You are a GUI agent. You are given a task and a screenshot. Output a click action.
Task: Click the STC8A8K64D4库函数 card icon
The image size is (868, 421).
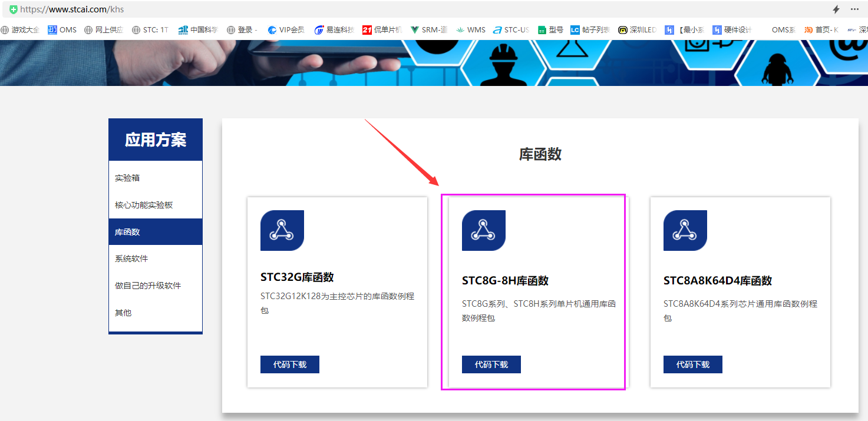click(x=685, y=230)
